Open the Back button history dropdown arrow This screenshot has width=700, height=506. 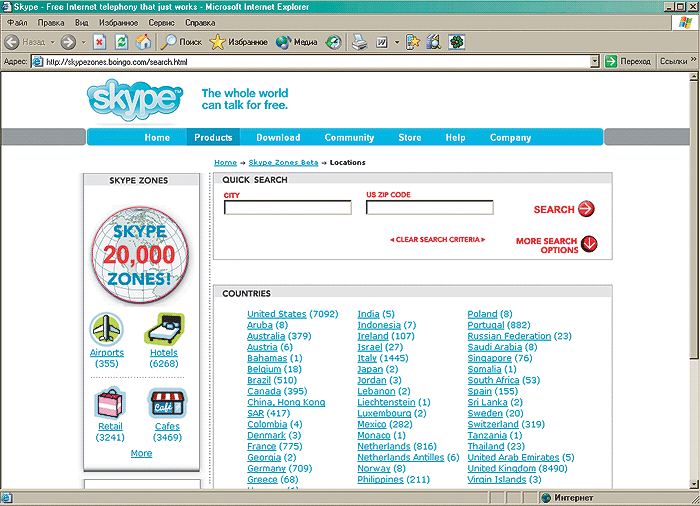point(53,42)
